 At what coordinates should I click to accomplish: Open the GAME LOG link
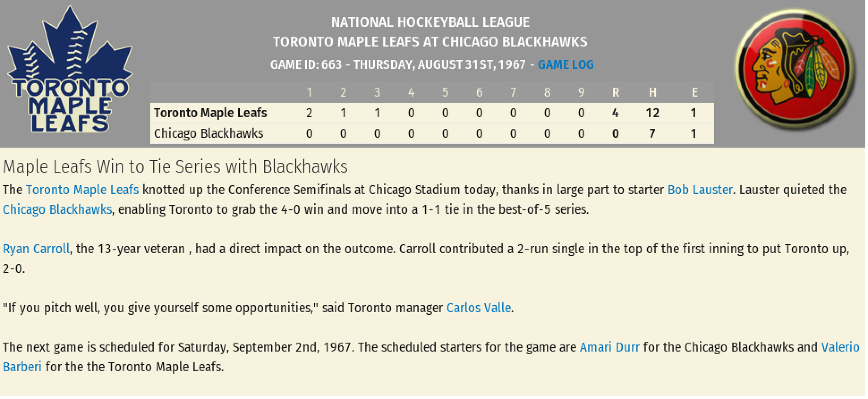(566, 65)
